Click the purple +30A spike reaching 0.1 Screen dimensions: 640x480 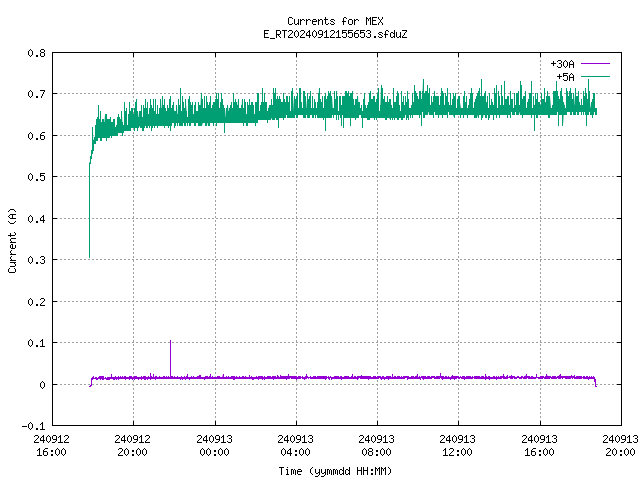click(170, 357)
